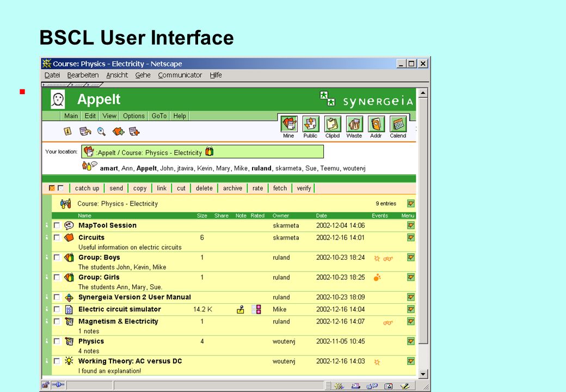Click the document with arrow toolbar icon

(x=85, y=131)
